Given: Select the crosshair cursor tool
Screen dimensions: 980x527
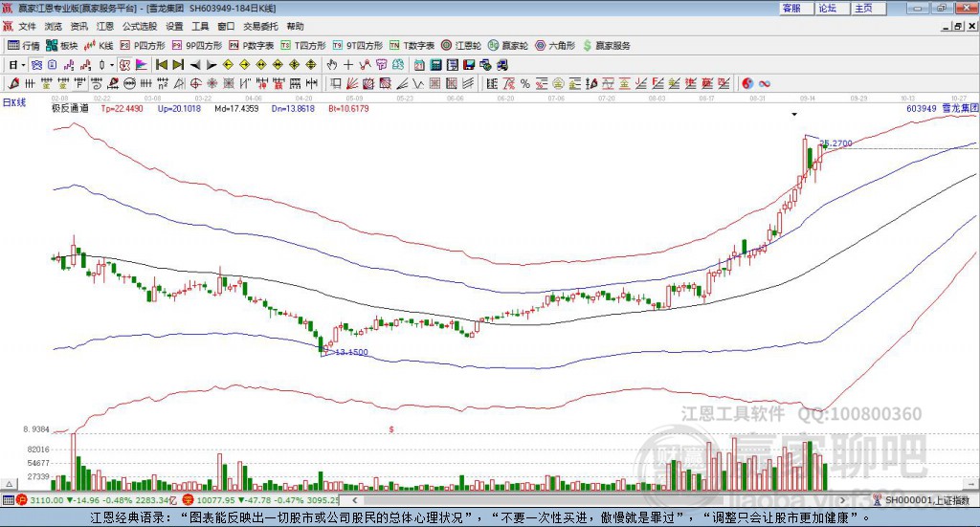Looking at the screenshot, I should 348,64.
